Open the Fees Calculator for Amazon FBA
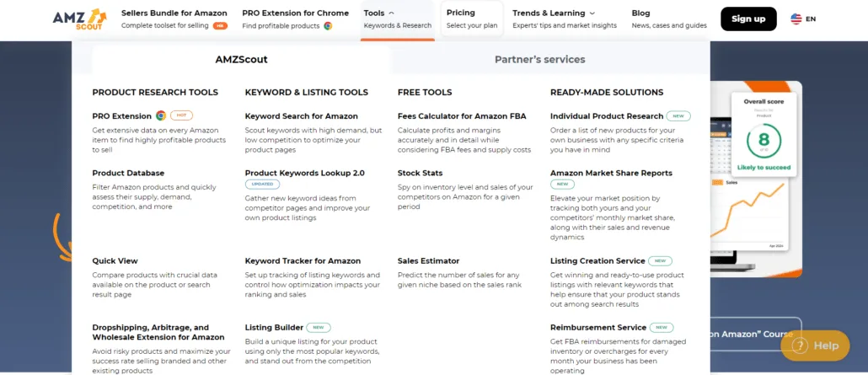 pyautogui.click(x=462, y=115)
